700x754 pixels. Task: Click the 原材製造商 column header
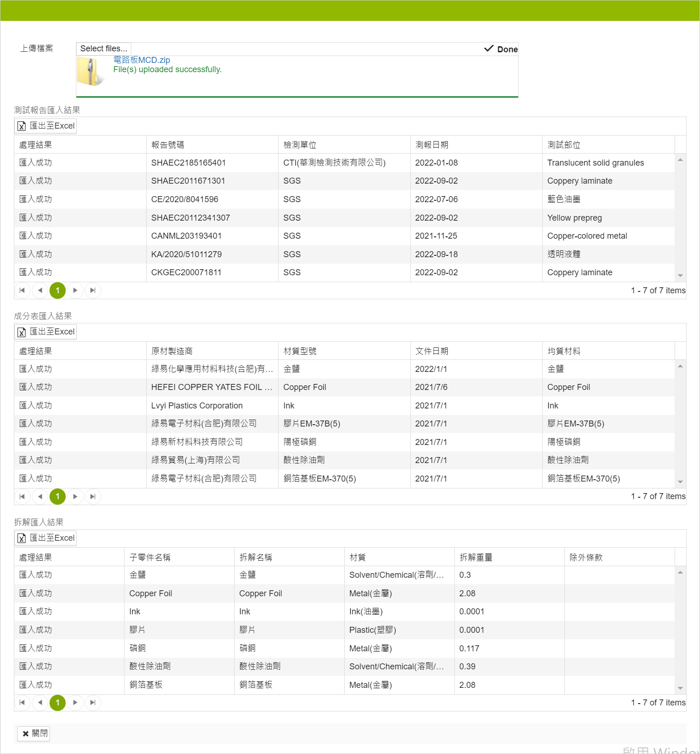(x=212, y=351)
